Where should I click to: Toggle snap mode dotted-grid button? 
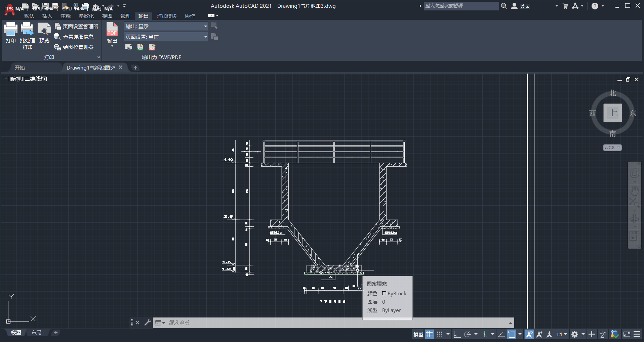point(439,334)
